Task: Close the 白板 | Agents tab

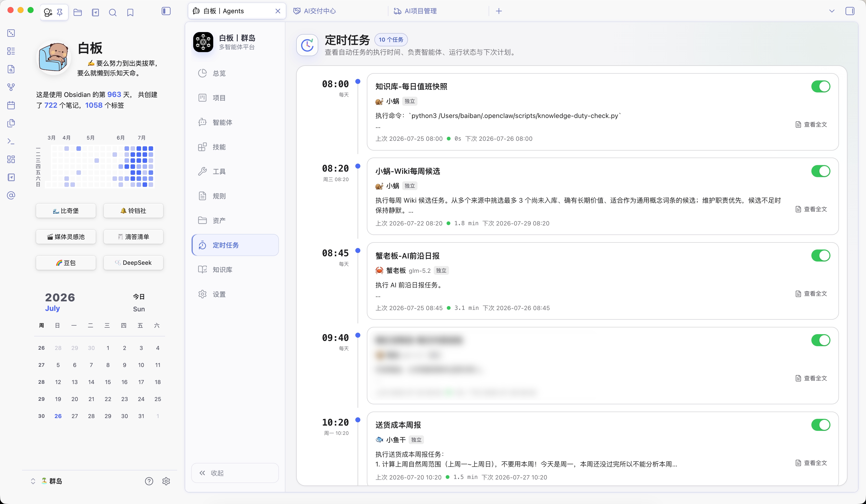Action: 278,11
